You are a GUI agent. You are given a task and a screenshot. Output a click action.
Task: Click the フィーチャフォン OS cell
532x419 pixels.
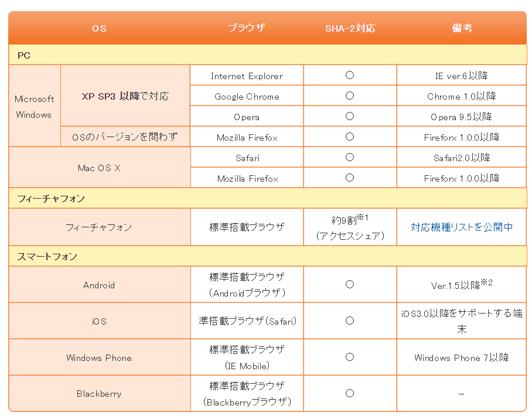click(99, 227)
